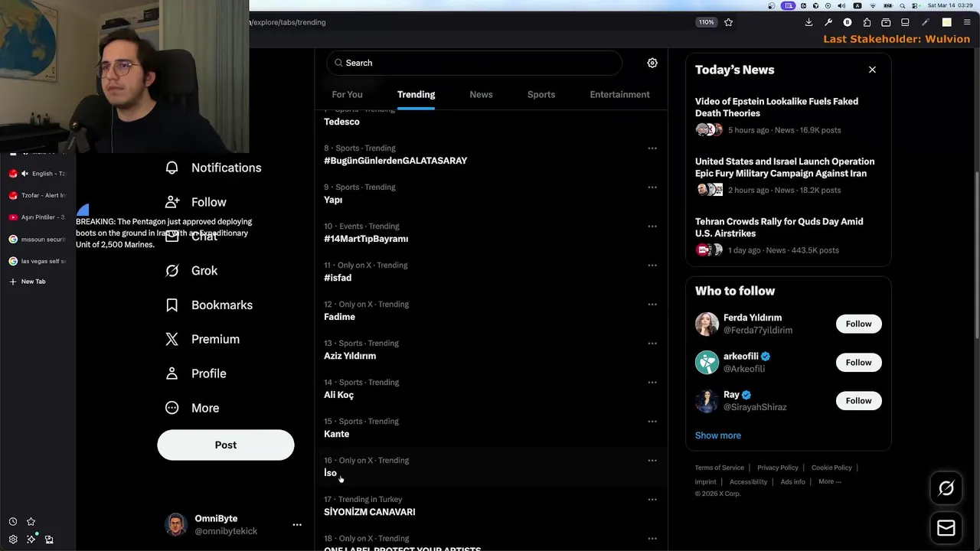Open more options for the Fadime trend

pyautogui.click(x=652, y=305)
